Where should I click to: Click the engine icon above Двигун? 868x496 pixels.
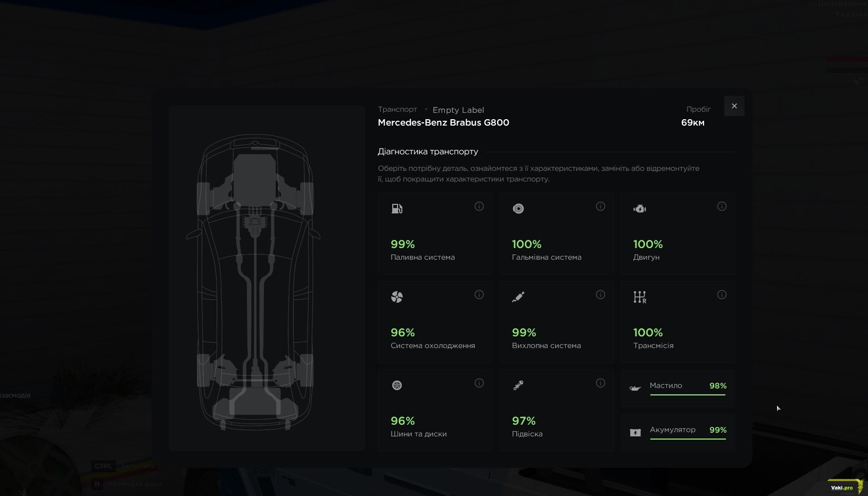click(640, 209)
